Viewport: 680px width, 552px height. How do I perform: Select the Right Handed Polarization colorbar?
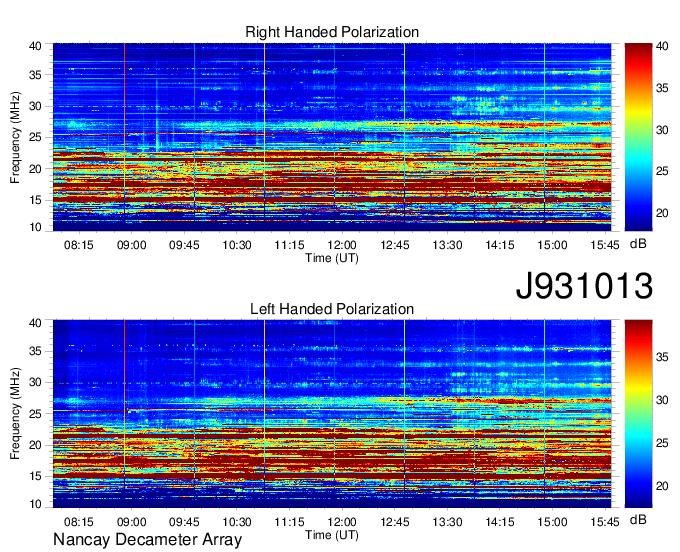pyautogui.click(x=638, y=137)
